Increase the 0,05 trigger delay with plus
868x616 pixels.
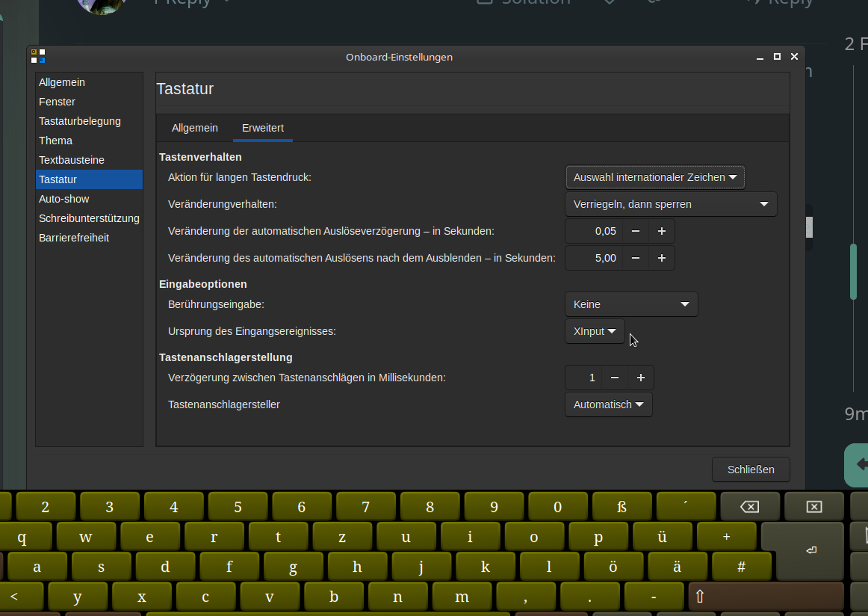(x=661, y=232)
